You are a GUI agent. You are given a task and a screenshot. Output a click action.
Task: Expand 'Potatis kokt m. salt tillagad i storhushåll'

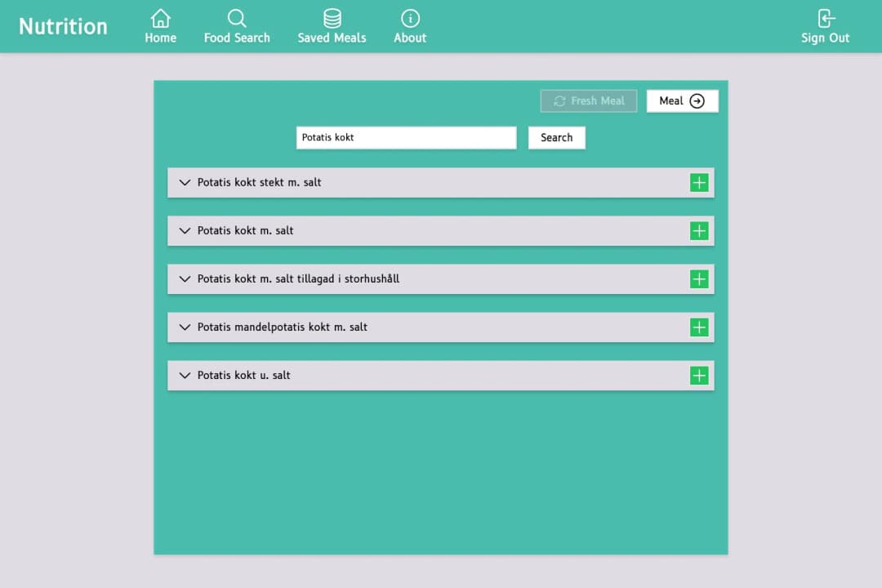tap(184, 278)
